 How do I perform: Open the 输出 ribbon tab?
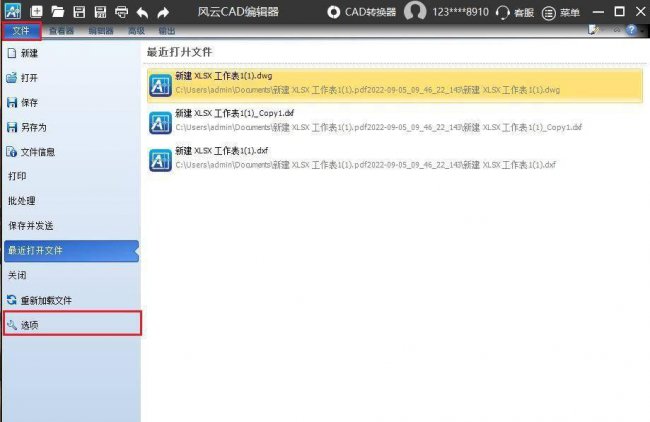click(167, 31)
